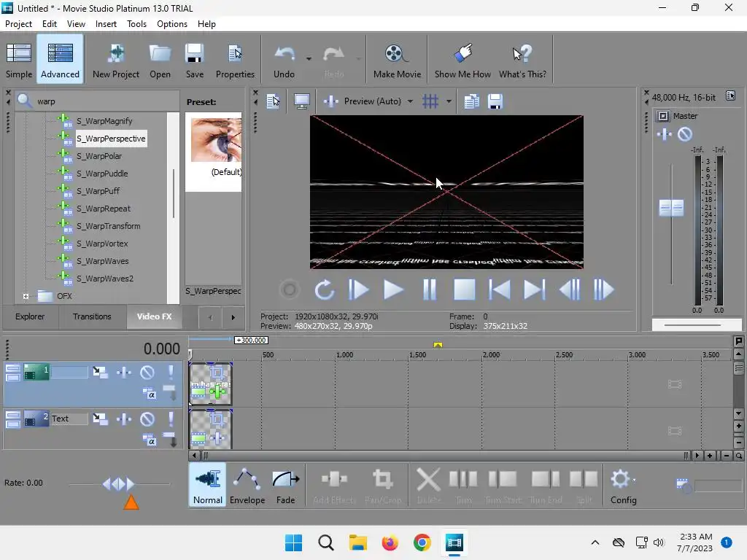Step to next frame

tap(603, 289)
